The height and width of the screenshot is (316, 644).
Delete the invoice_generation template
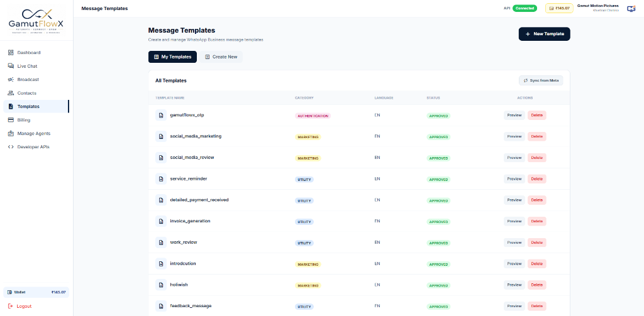(x=537, y=221)
